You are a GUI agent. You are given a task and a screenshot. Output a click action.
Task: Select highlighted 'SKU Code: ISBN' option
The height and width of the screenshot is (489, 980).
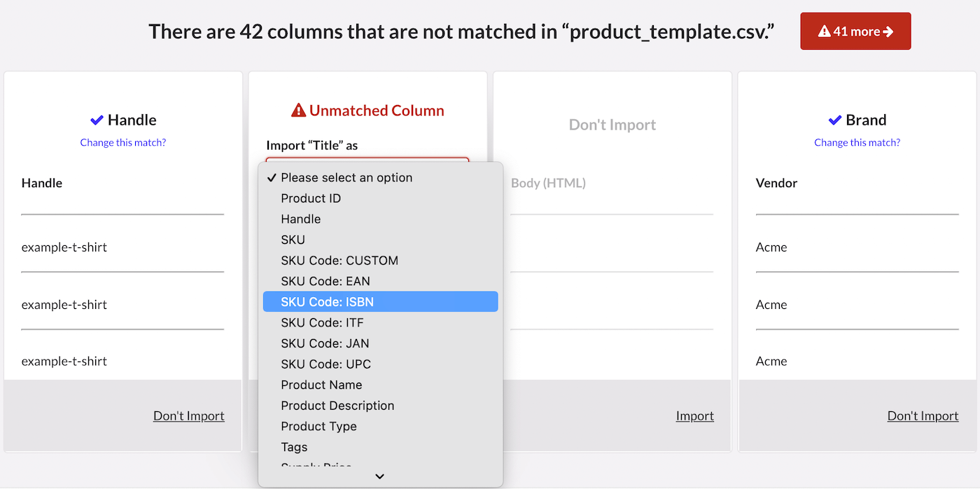(x=327, y=302)
